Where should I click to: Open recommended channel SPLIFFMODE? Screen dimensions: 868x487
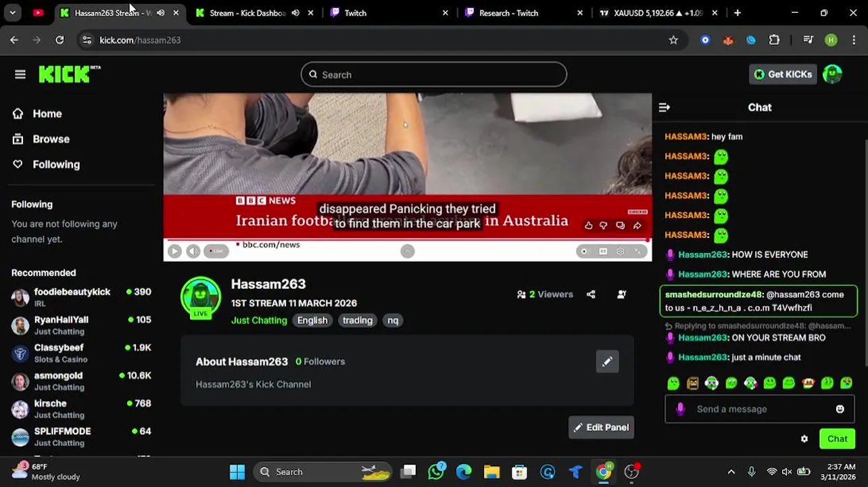[81, 436]
